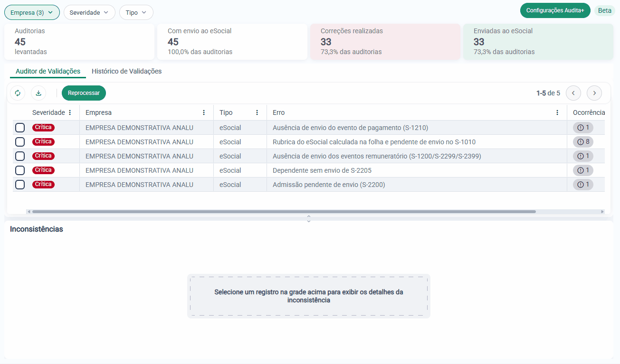Click EMPRESA DEMONSTRATIVA ANALU in Admissão row
The width and height of the screenshot is (620, 364).
click(x=139, y=185)
